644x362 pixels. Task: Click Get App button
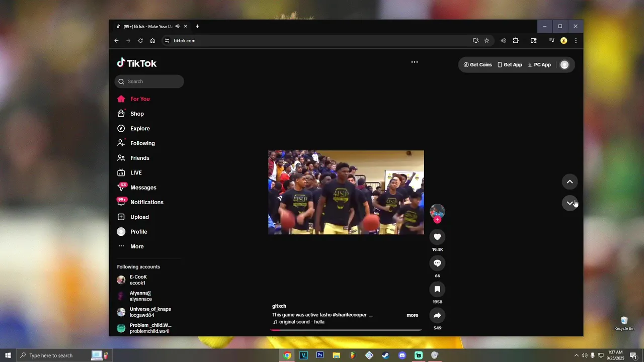tap(510, 65)
